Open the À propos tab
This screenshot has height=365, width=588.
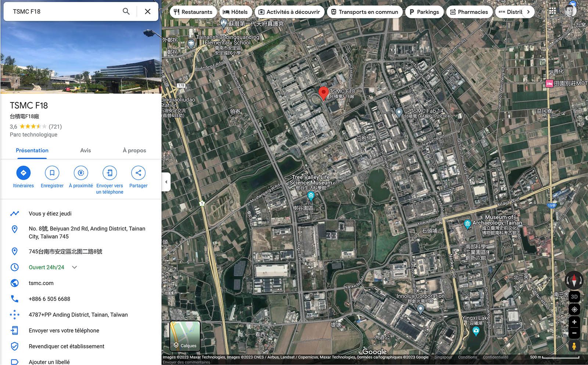point(135,150)
